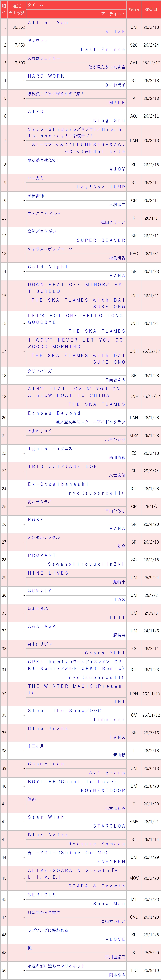The height and width of the screenshot is (980, 162).
Task: Open the title HARD WORK entry
Action: [46, 76]
